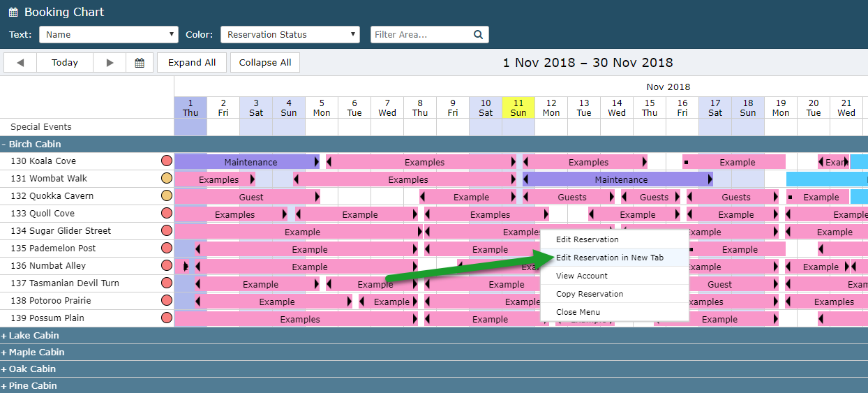The image size is (868, 393).
Task: Click the 139 Possum Plain room name
Action: click(47, 318)
